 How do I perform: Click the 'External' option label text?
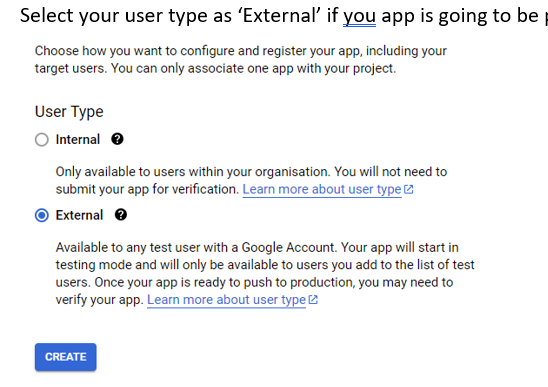(79, 215)
